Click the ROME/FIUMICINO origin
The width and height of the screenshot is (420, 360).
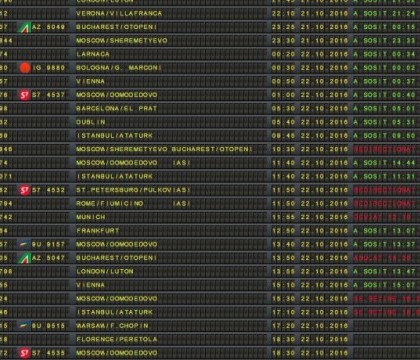tap(110, 204)
